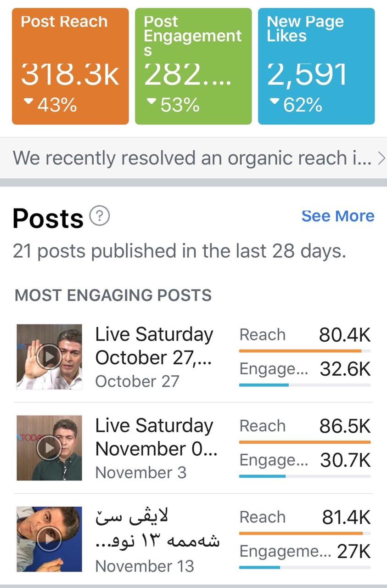Image resolution: width=387 pixels, height=588 pixels.
Task: Read the organic reach resolved message banner
Action: coord(193,158)
